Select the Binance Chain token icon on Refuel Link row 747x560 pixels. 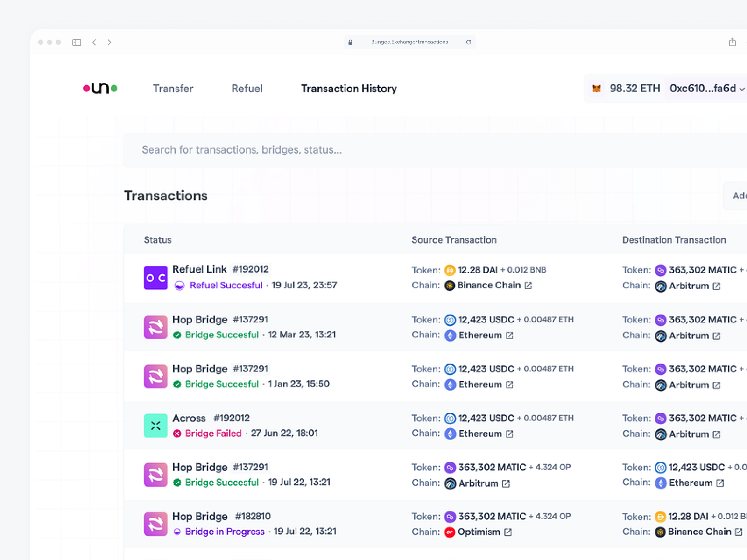449,285
